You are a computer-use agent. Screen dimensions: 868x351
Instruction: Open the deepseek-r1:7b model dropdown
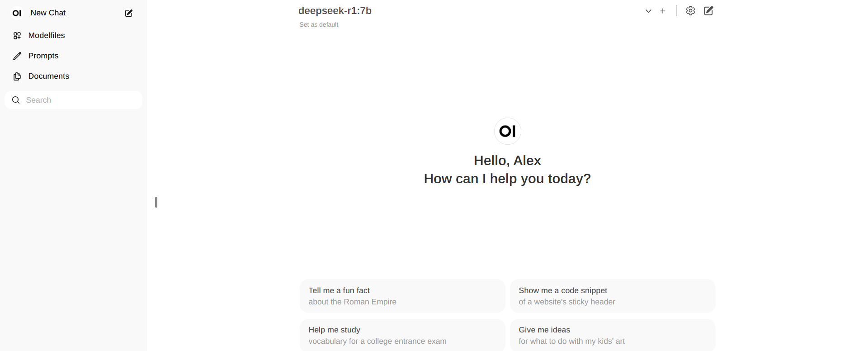[x=335, y=11]
